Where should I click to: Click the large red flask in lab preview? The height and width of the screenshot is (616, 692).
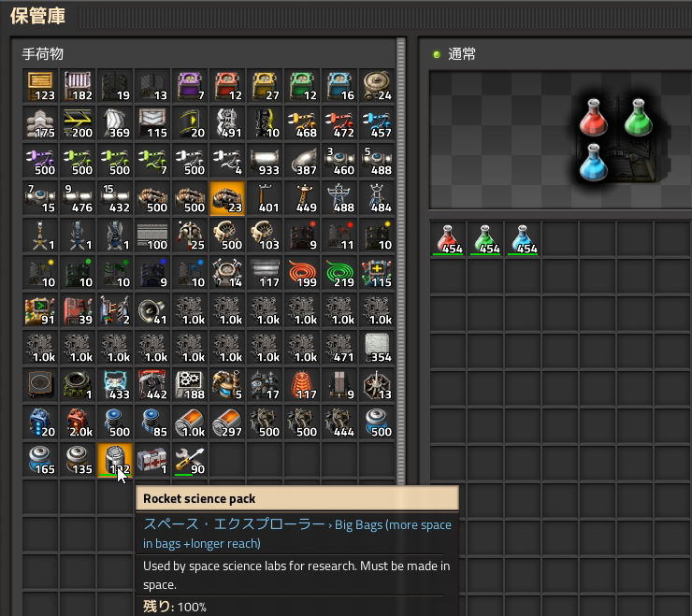593,118
